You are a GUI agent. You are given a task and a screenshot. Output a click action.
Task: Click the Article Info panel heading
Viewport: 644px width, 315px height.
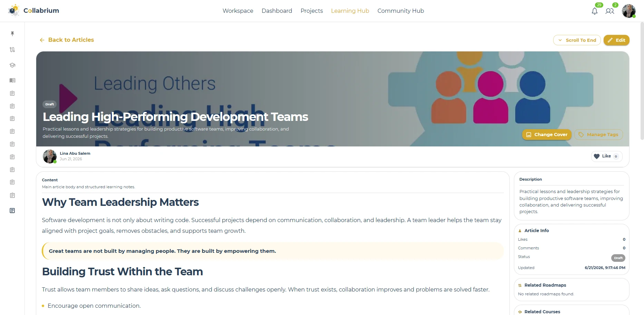click(537, 230)
